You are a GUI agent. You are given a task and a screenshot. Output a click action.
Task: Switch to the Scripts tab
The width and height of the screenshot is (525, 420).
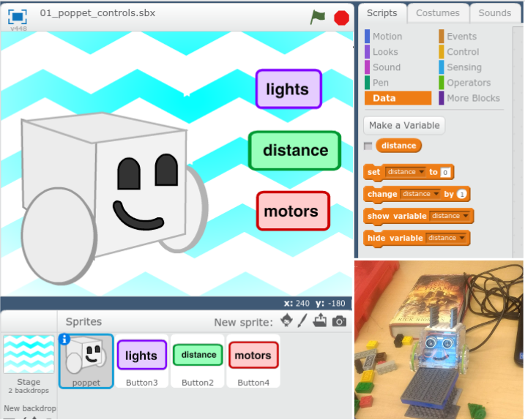[382, 13]
